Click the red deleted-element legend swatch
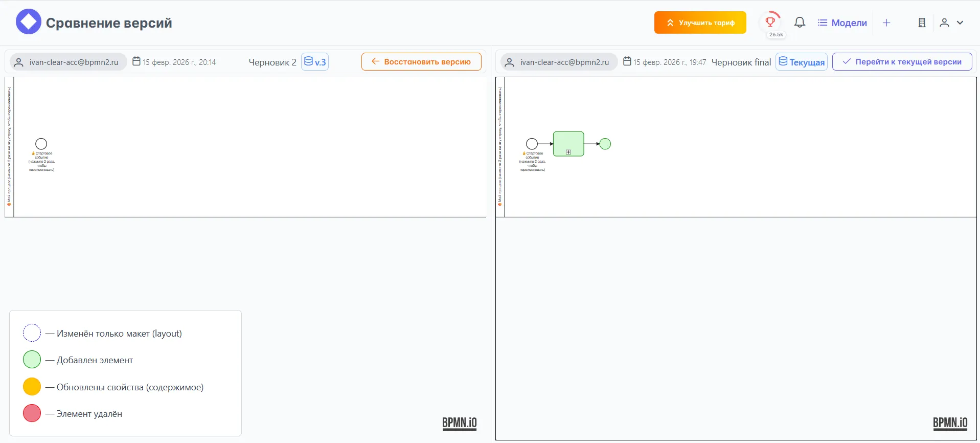Image resolution: width=980 pixels, height=443 pixels. (32, 413)
